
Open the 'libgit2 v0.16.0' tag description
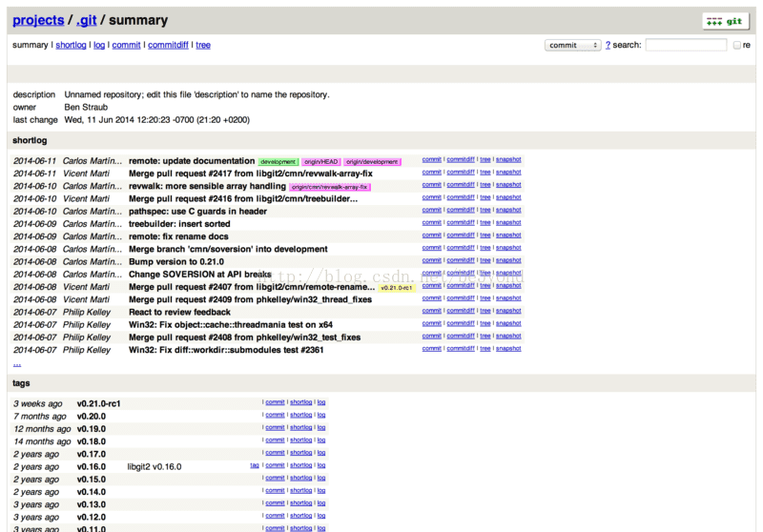pyautogui.click(x=155, y=467)
